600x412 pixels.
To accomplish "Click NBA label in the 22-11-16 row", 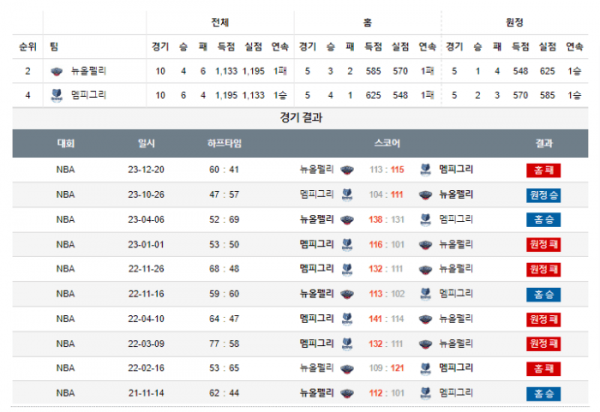I will (x=65, y=294).
